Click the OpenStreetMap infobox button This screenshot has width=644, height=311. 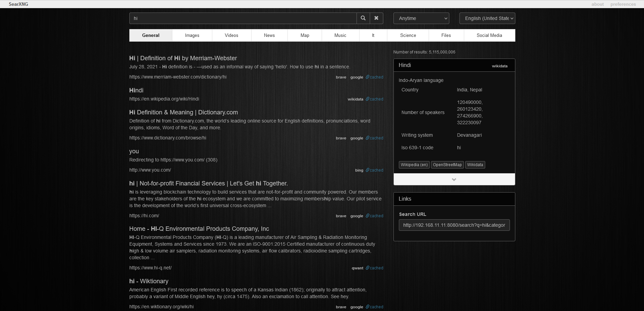pos(447,165)
